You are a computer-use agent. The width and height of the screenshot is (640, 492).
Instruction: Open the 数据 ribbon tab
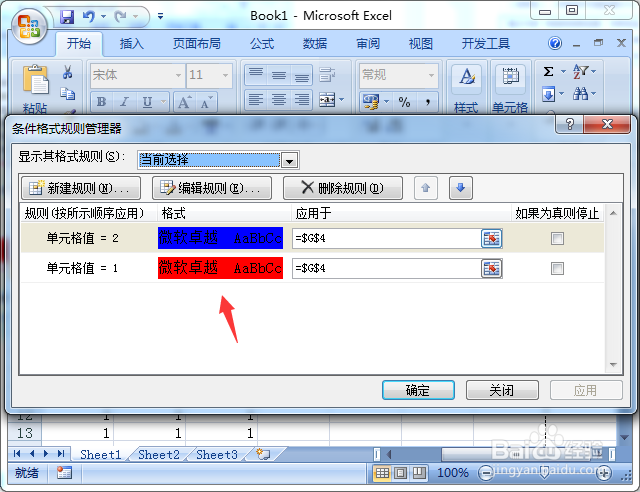pos(315,43)
